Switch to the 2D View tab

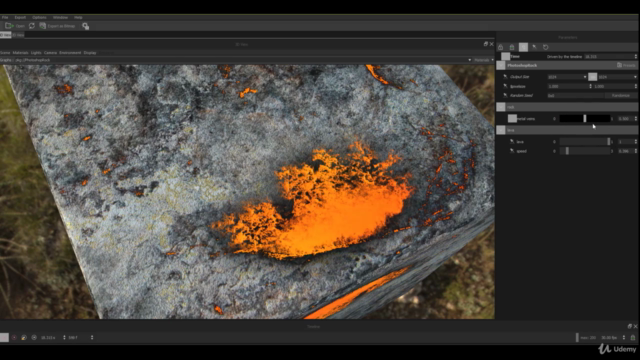pyautogui.click(x=18, y=35)
